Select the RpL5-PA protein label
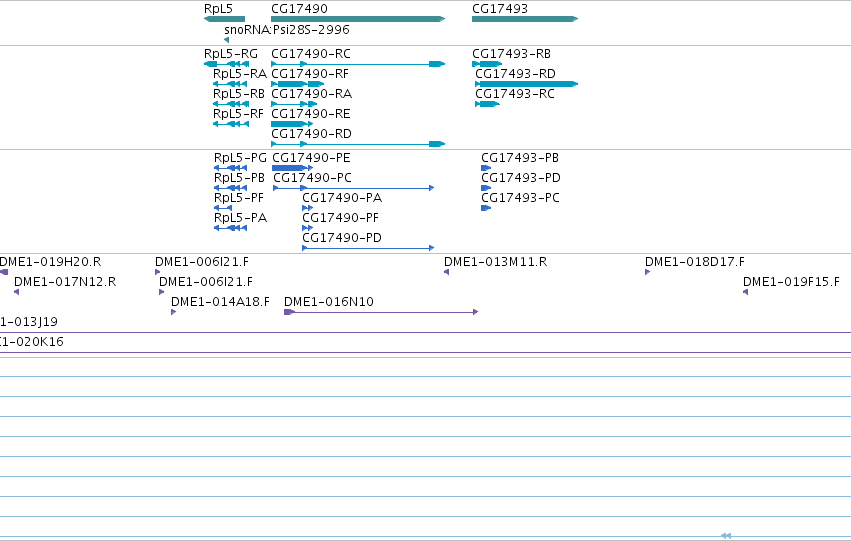851x541 pixels. 240,218
